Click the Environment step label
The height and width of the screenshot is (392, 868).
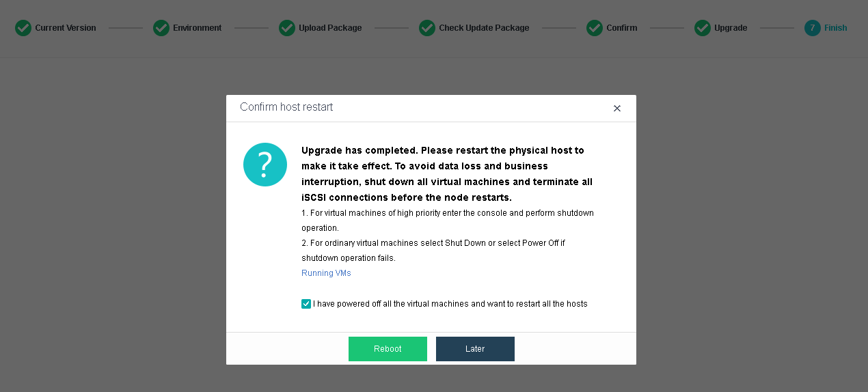coord(197,28)
